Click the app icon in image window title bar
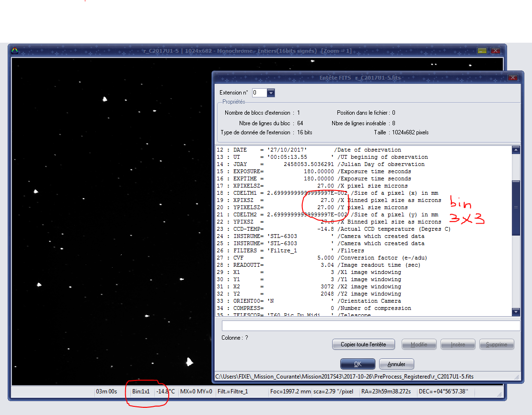 [15, 50]
